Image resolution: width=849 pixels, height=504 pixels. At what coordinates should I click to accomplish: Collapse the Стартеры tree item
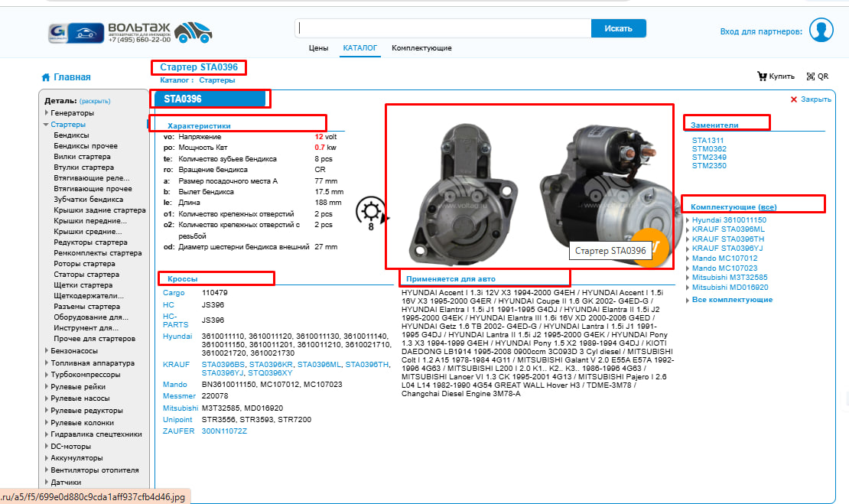[46, 125]
